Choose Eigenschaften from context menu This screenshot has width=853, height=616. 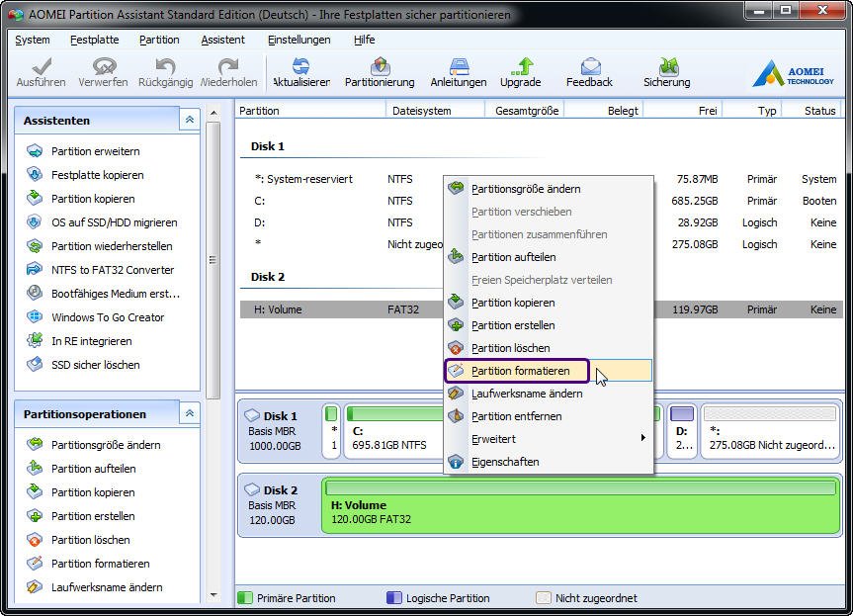[x=549, y=462]
